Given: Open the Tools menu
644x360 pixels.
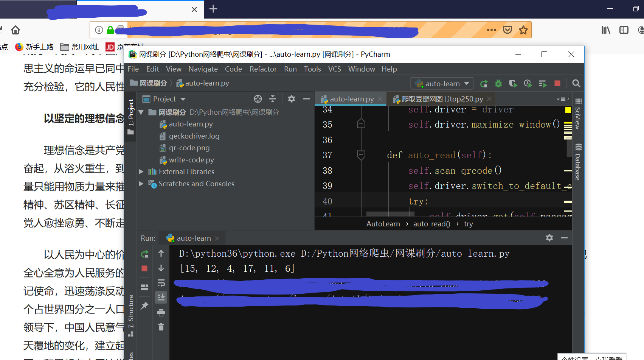Looking at the screenshot, I should pos(312,69).
